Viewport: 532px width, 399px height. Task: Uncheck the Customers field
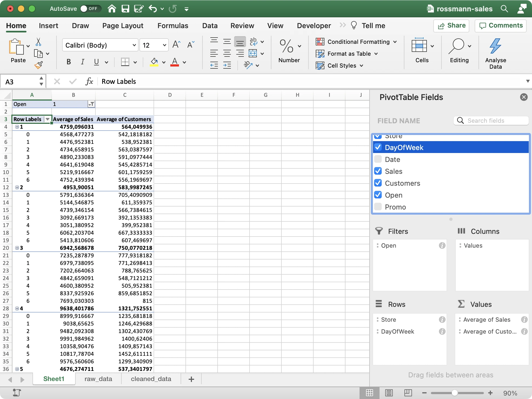[378, 183]
